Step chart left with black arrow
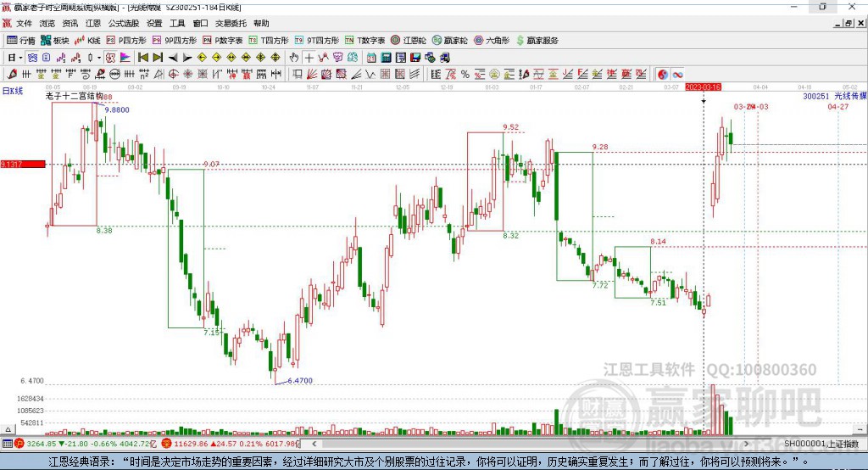This screenshot has width=868, height=470. click(173, 58)
